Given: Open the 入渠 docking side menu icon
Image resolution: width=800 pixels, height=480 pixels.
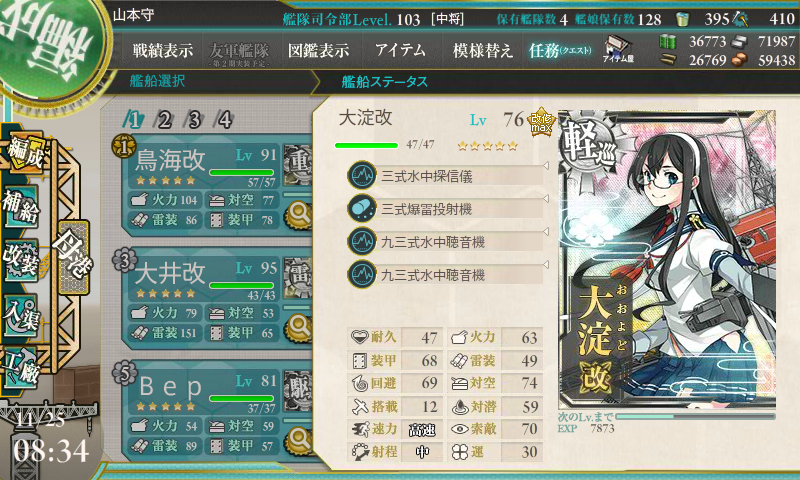Looking at the screenshot, I should (x=21, y=315).
